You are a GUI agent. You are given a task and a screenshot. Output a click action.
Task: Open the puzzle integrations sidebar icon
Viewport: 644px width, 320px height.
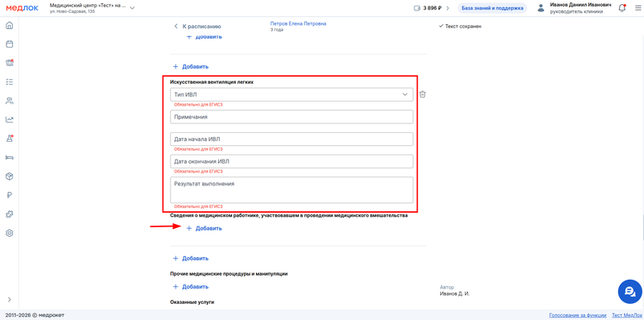10,214
